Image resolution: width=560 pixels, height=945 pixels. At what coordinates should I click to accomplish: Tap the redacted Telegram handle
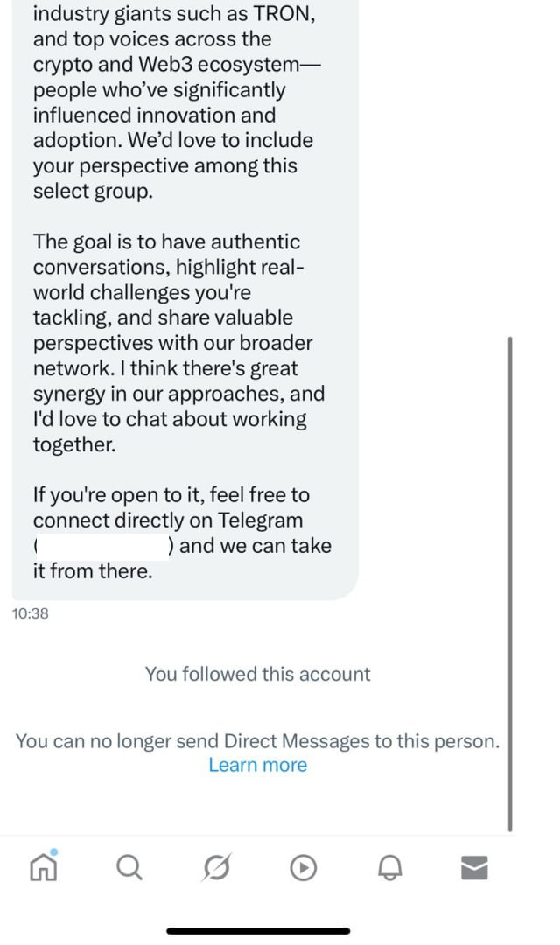pyautogui.click(x=101, y=547)
